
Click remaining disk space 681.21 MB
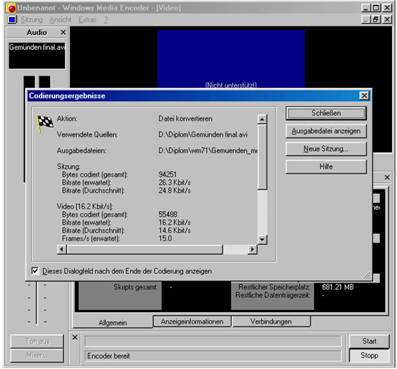coord(337,287)
